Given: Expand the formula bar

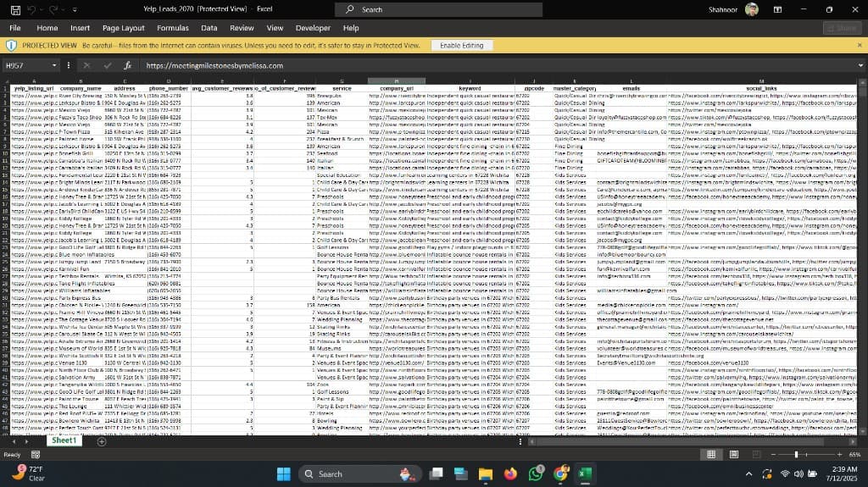Looking at the screenshot, I should pyautogui.click(x=860, y=65).
